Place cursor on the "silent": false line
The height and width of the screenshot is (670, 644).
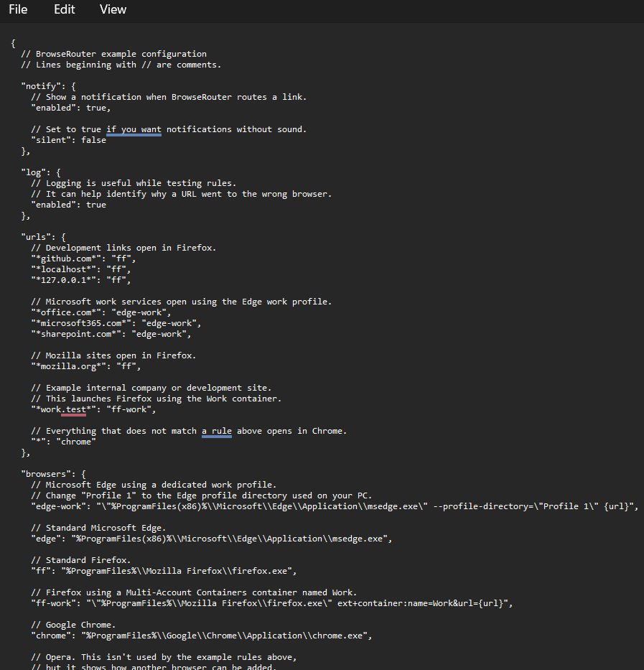pos(68,140)
